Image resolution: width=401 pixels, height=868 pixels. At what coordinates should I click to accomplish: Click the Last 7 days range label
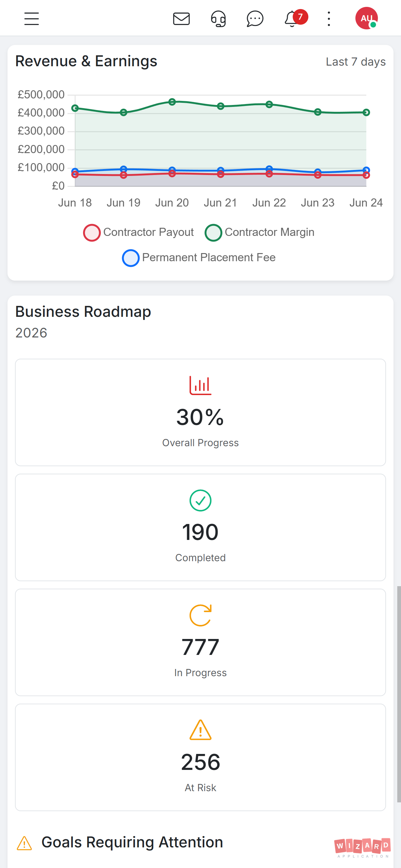point(355,62)
